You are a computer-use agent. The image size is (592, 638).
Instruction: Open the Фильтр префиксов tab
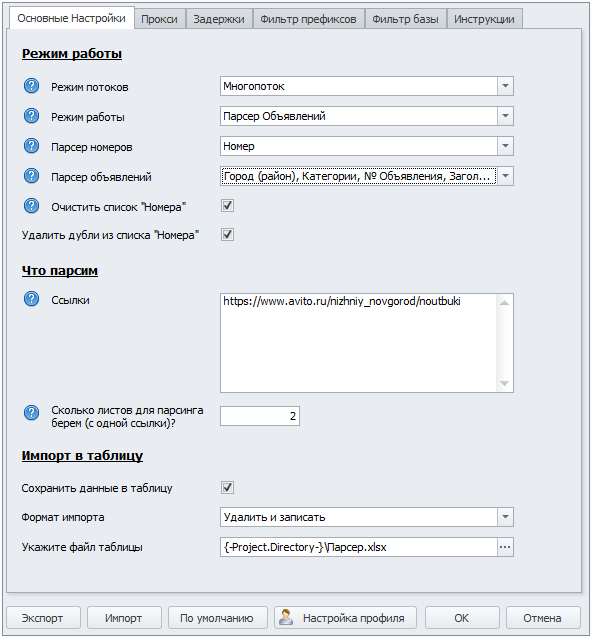(x=308, y=19)
